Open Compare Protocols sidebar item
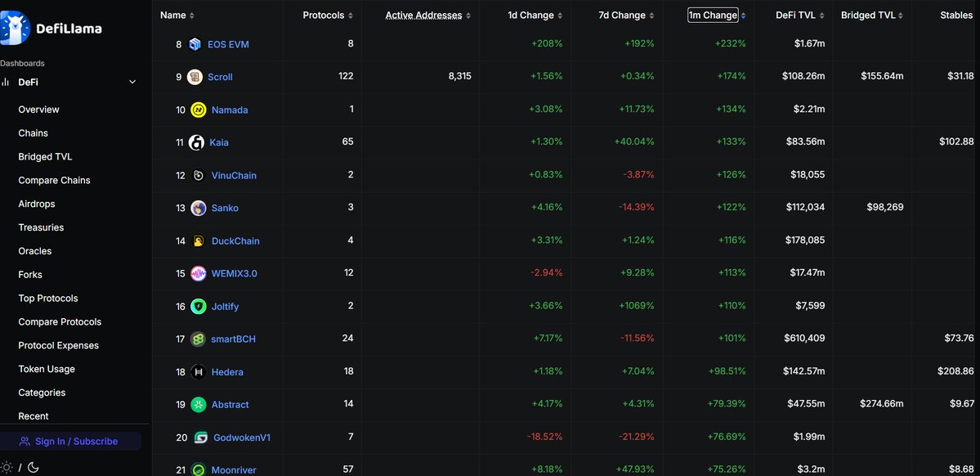 [60, 321]
